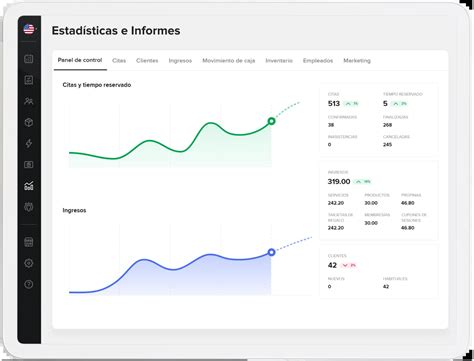Screen dimensions: 474x361
Task: Open the clients people icon in sidebar
Action: coord(29,101)
